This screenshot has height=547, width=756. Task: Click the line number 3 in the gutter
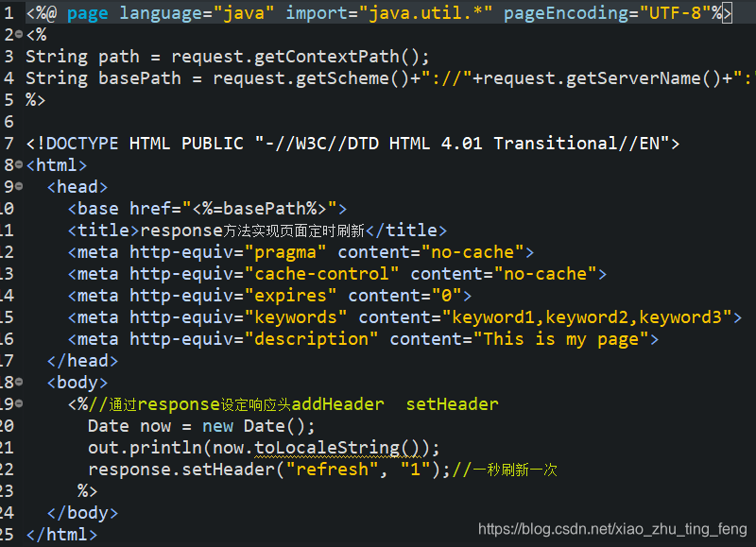pos(9,57)
